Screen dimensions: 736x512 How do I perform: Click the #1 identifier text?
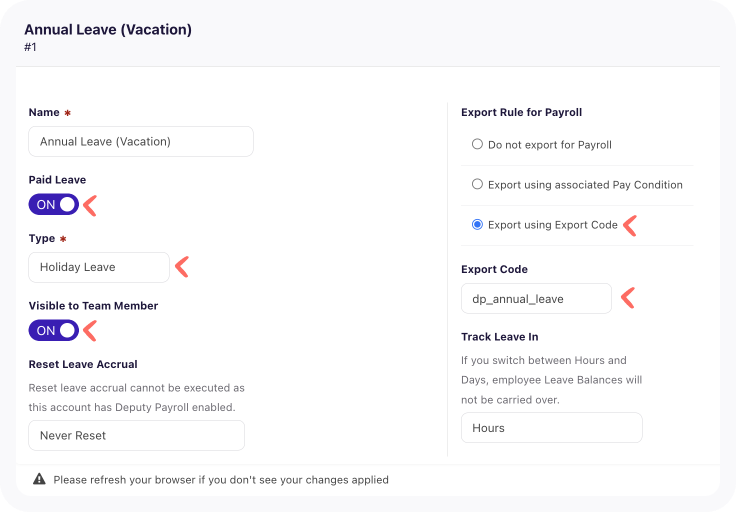coord(30,47)
